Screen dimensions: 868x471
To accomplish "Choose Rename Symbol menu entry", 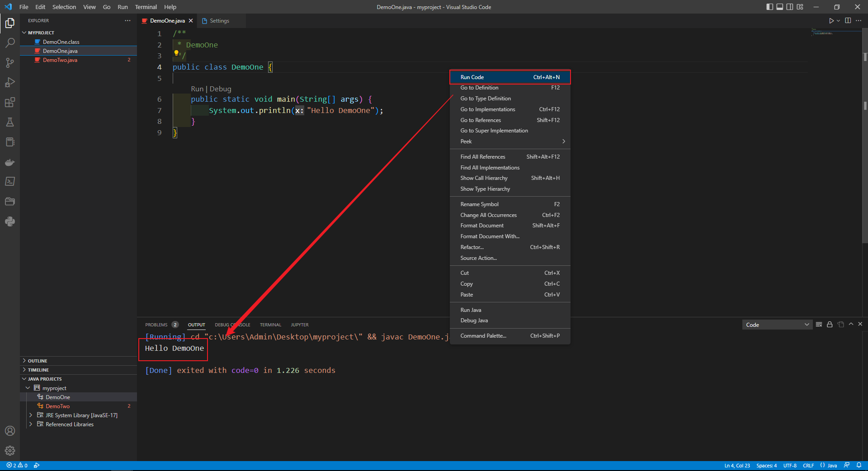I will coord(510,204).
